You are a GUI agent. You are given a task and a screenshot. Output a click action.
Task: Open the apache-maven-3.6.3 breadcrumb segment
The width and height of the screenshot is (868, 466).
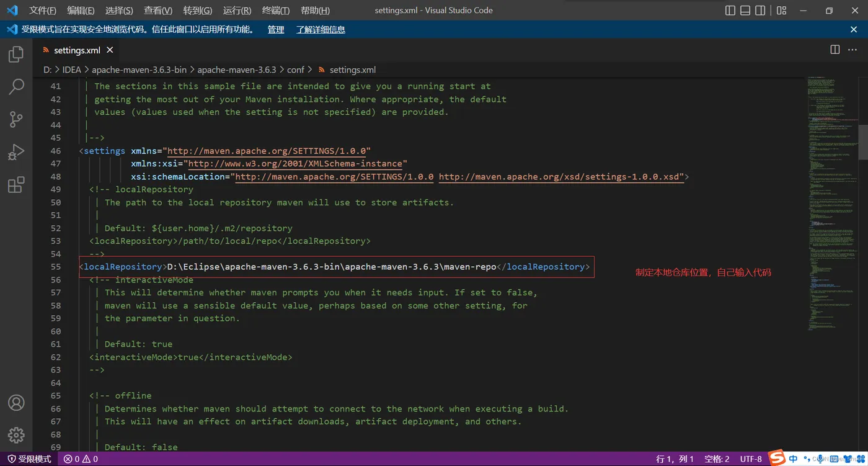pos(237,69)
